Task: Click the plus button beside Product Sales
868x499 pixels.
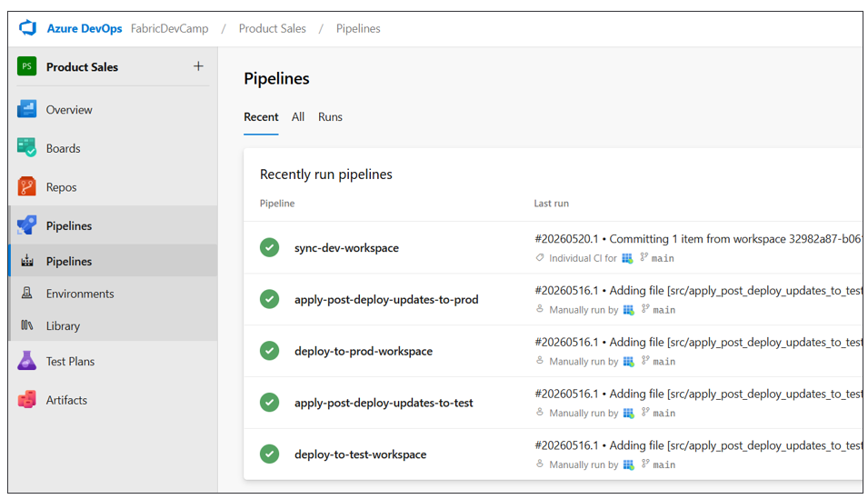Action: click(198, 66)
